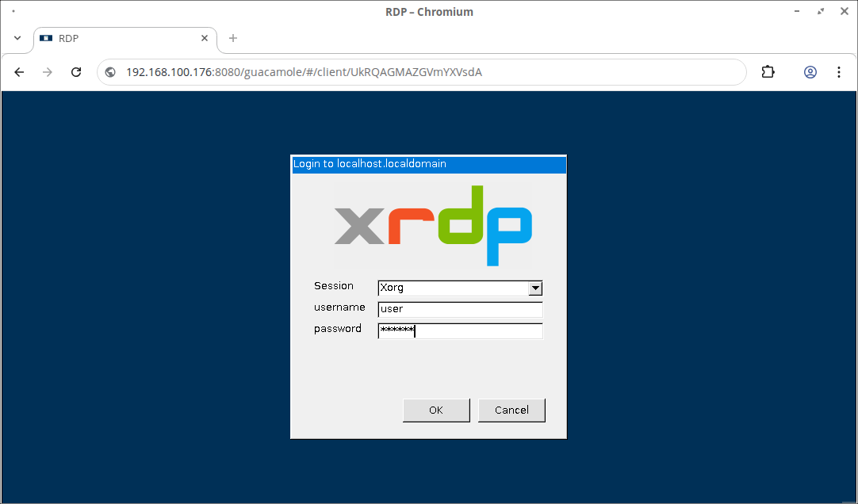Viewport: 858px width, 504px height.
Task: Reload the Guacamole RDP page
Action: (76, 72)
